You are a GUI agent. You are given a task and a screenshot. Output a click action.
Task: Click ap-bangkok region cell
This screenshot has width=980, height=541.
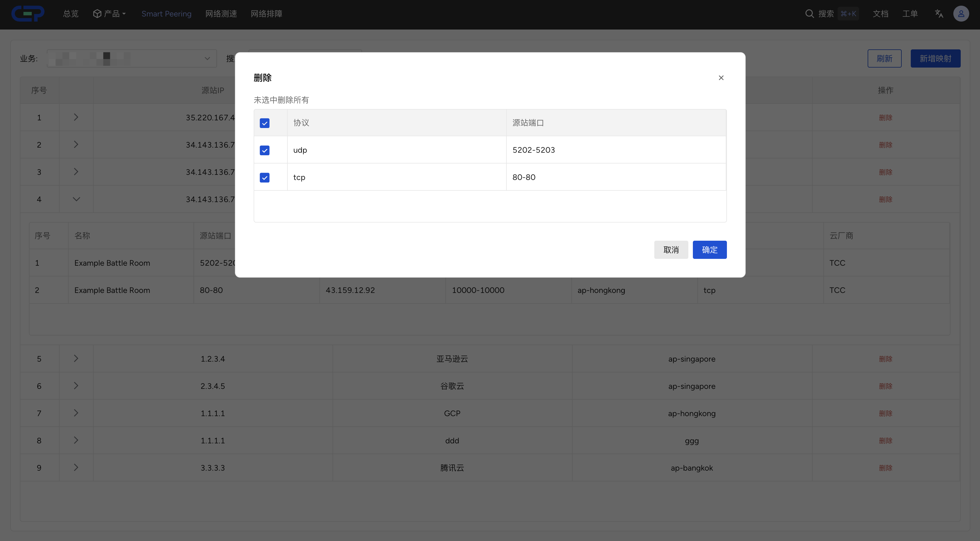click(692, 468)
